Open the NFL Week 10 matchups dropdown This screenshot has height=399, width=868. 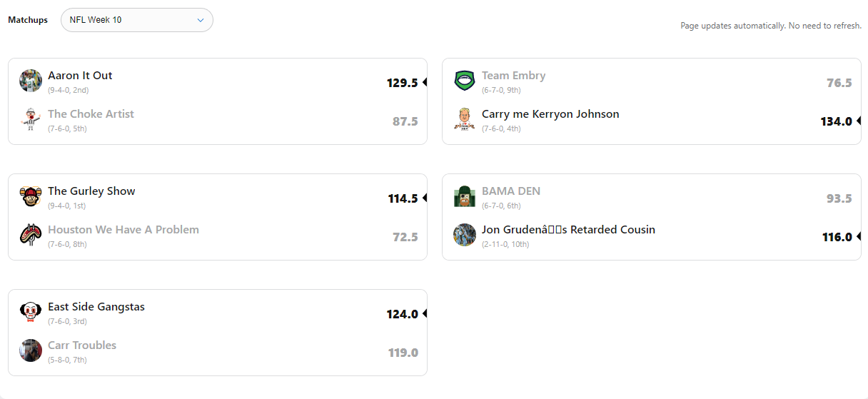coord(137,20)
